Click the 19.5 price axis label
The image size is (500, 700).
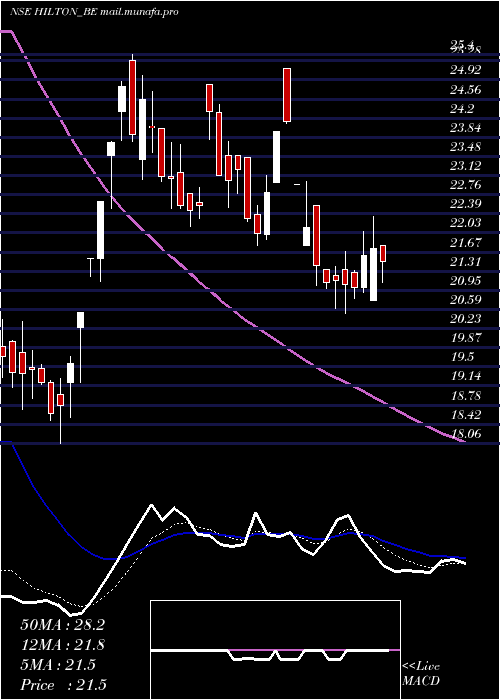(462, 357)
